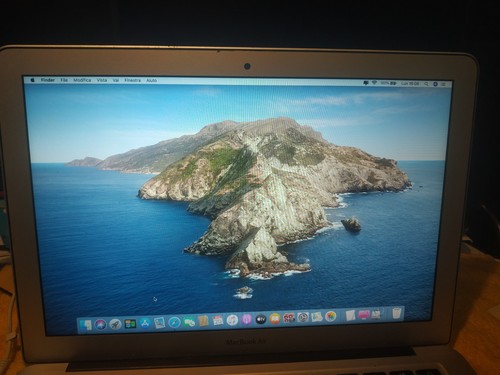
Task: Launch the purple Podcasts app
Action: [247, 320]
